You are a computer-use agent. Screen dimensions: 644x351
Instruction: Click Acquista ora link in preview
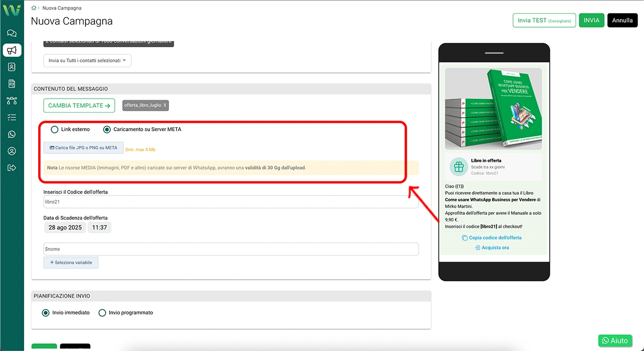click(492, 248)
